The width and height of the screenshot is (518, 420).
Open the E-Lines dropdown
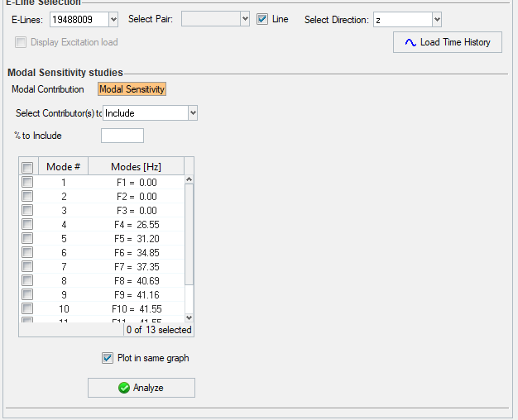point(113,19)
